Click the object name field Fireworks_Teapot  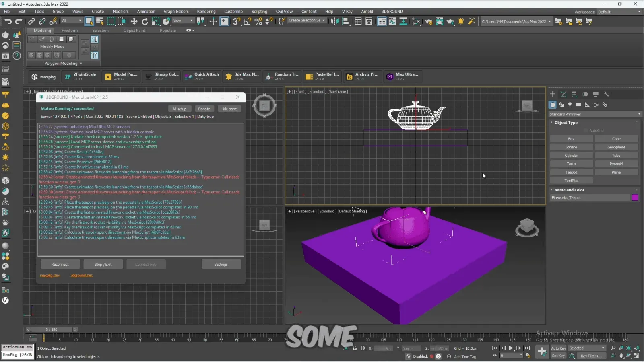pos(590,197)
